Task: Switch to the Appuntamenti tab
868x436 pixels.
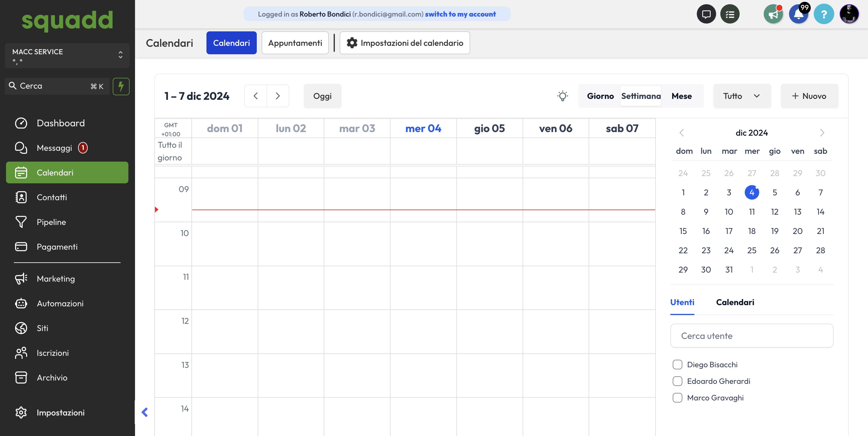Action: coord(295,43)
